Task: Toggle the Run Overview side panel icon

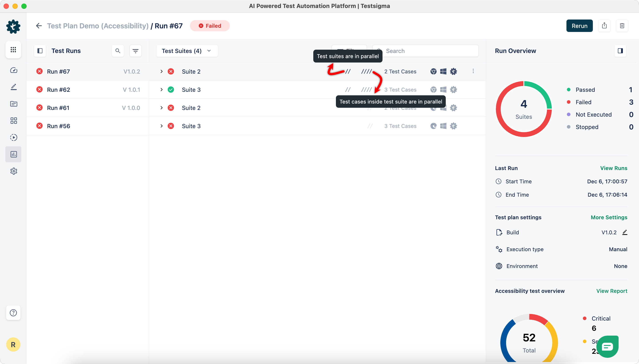Action: 621,51
